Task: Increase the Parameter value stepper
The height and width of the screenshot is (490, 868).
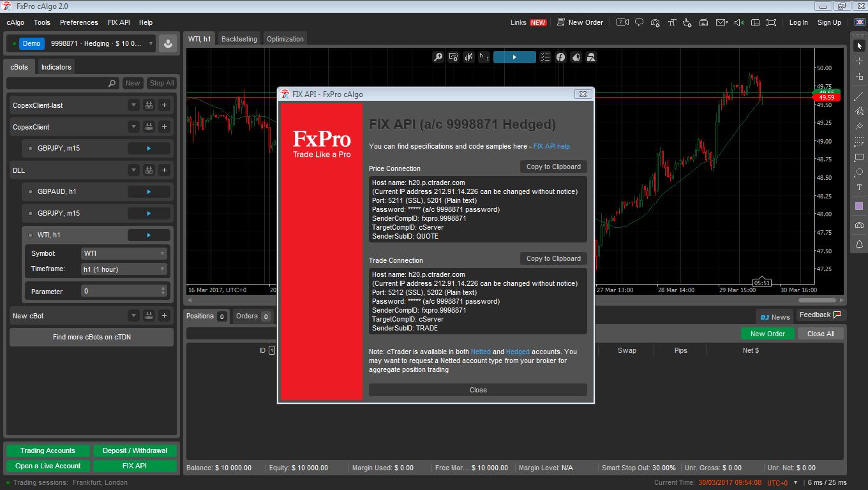Action: (163, 288)
